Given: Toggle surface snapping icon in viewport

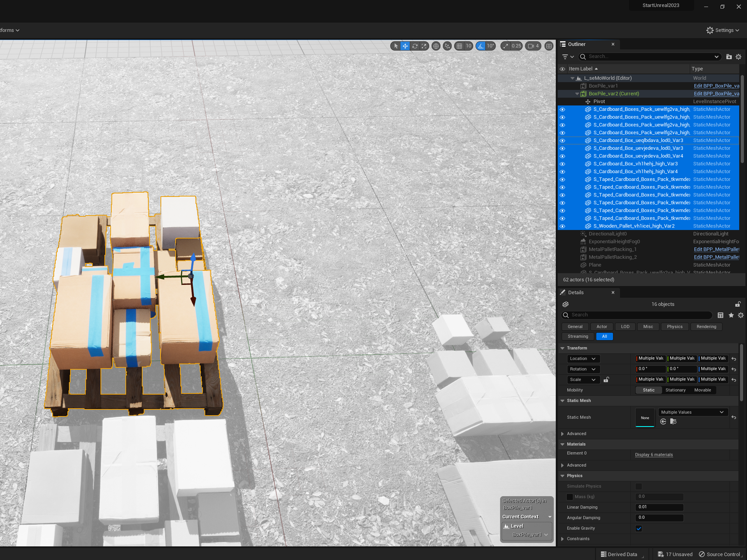Looking at the screenshot, I should (447, 46).
